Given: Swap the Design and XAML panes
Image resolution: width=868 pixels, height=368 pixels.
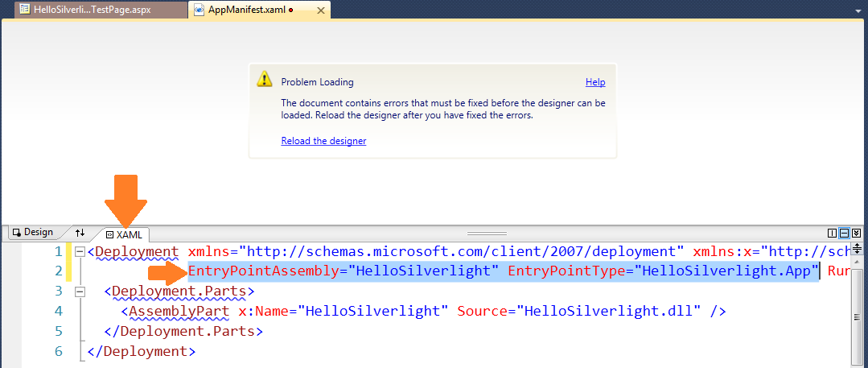Looking at the screenshot, I should pyautogui.click(x=80, y=233).
